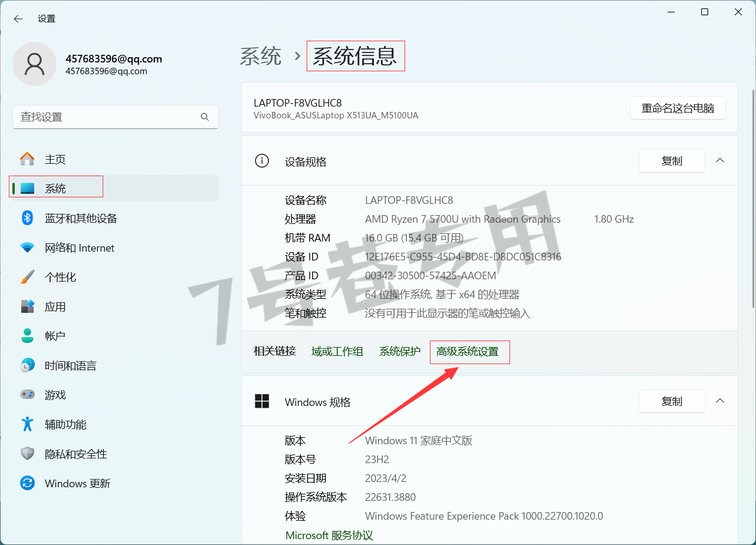The width and height of the screenshot is (756, 545).
Task: Collapse the 设备规格 section chevron
Action: tap(720, 160)
